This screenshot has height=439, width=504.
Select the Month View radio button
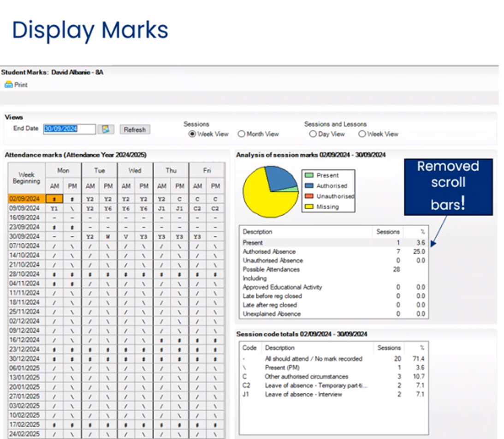tap(241, 134)
